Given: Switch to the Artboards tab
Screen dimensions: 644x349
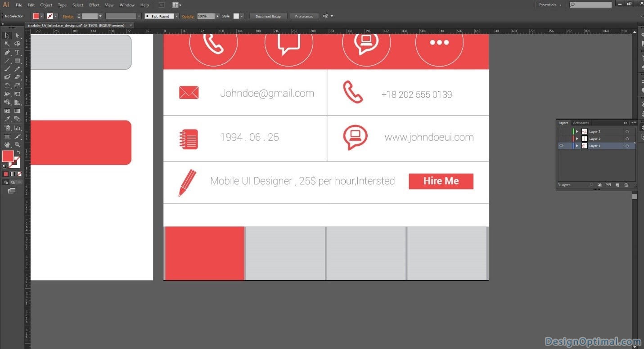Looking at the screenshot, I should pos(581,123).
